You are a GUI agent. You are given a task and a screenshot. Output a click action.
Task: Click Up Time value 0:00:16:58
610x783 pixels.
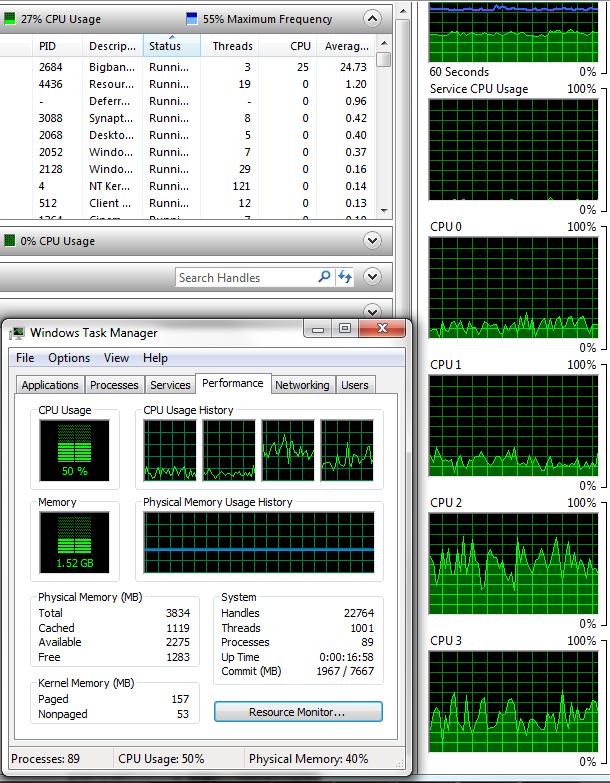point(346,657)
